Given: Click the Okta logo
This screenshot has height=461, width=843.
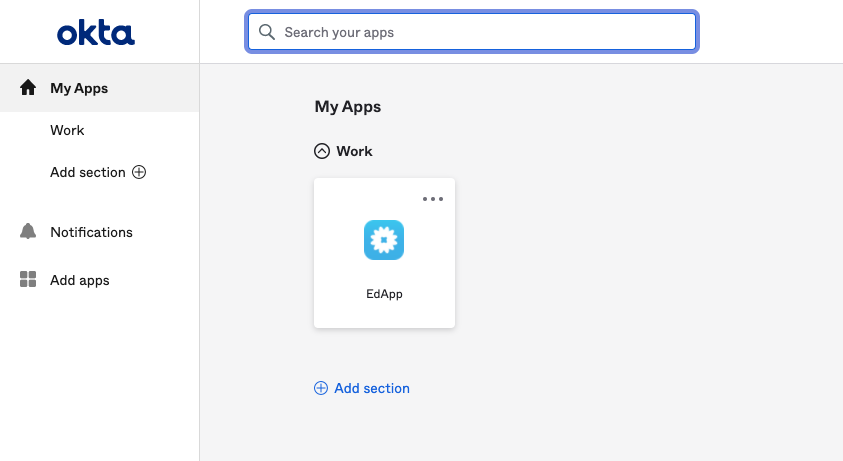Looking at the screenshot, I should [96, 33].
